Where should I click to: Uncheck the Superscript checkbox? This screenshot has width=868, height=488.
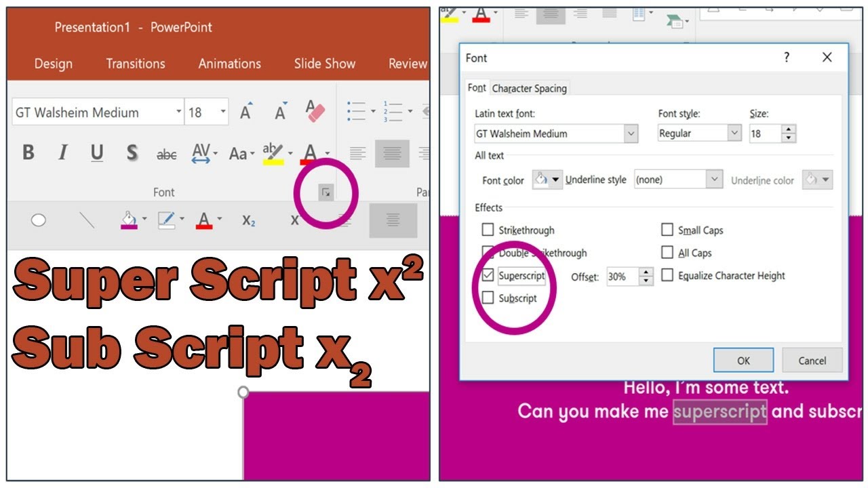point(488,276)
